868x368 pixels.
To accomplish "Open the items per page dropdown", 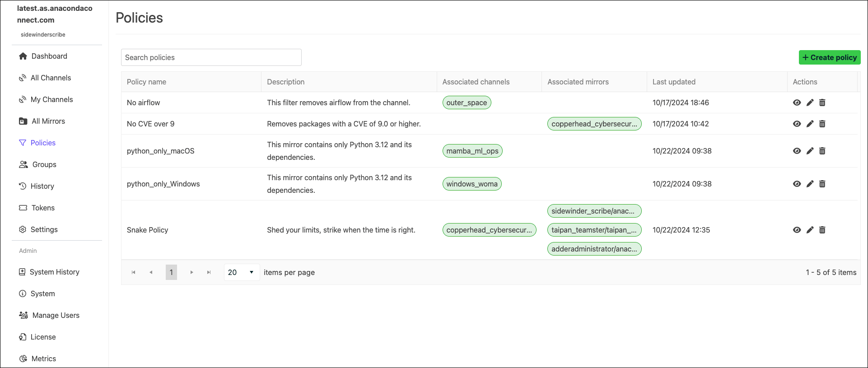I will (x=242, y=272).
